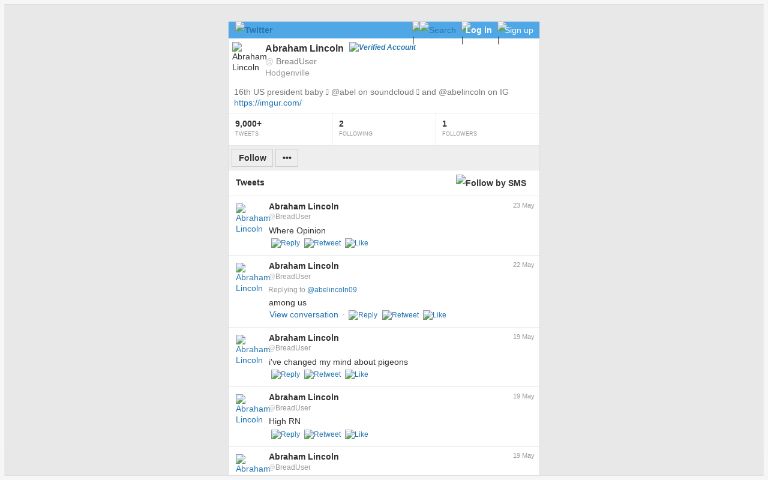Click the Verified Account badge
768x480 pixels.
coord(383,47)
